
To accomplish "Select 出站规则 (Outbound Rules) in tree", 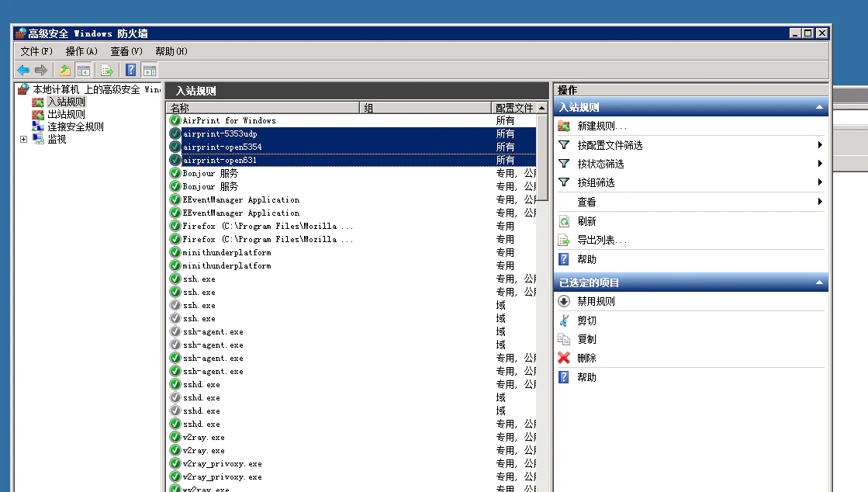I will pyautogui.click(x=66, y=114).
